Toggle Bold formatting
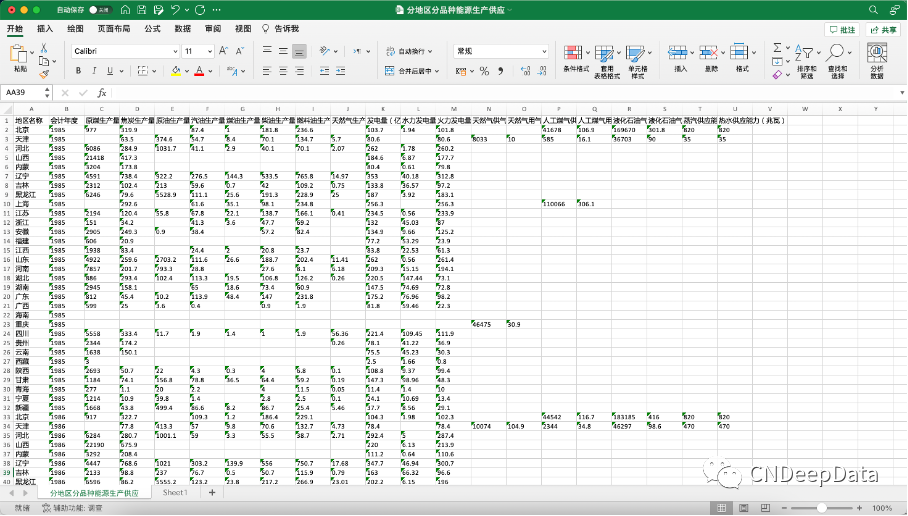The image size is (908, 516). (x=78, y=71)
